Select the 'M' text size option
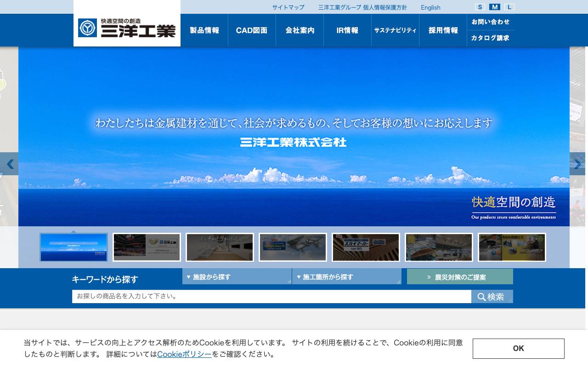588x368 pixels. click(x=494, y=7)
